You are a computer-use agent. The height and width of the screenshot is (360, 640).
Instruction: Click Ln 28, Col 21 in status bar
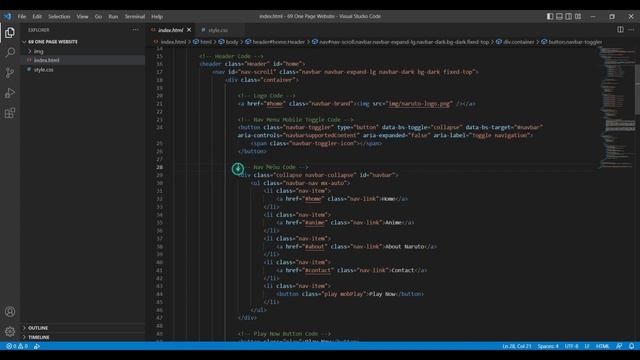(516, 346)
